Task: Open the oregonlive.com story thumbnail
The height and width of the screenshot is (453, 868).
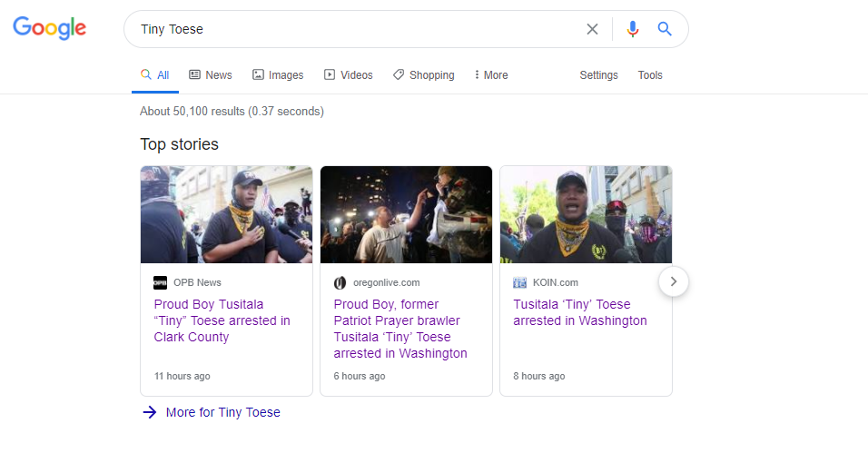Action: (407, 214)
